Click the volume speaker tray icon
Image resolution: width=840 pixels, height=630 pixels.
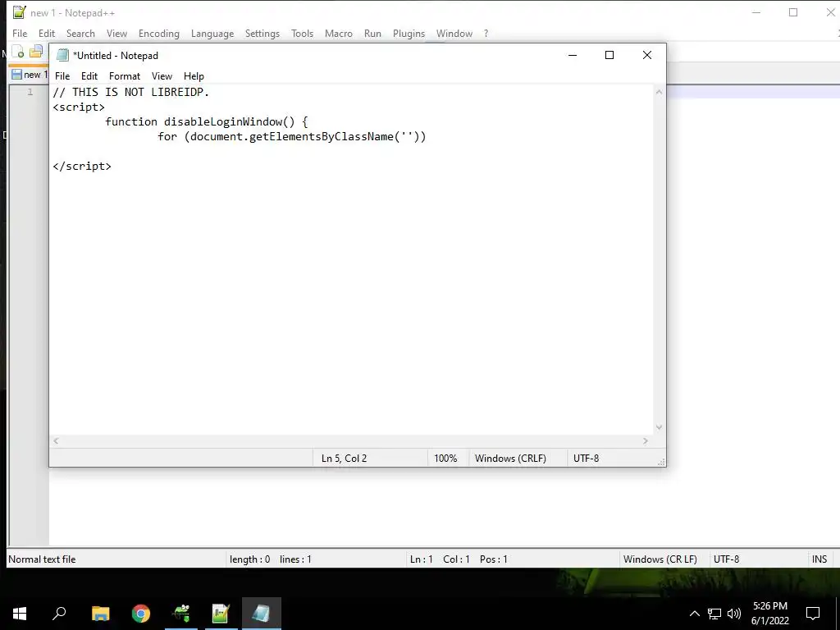[734, 614]
